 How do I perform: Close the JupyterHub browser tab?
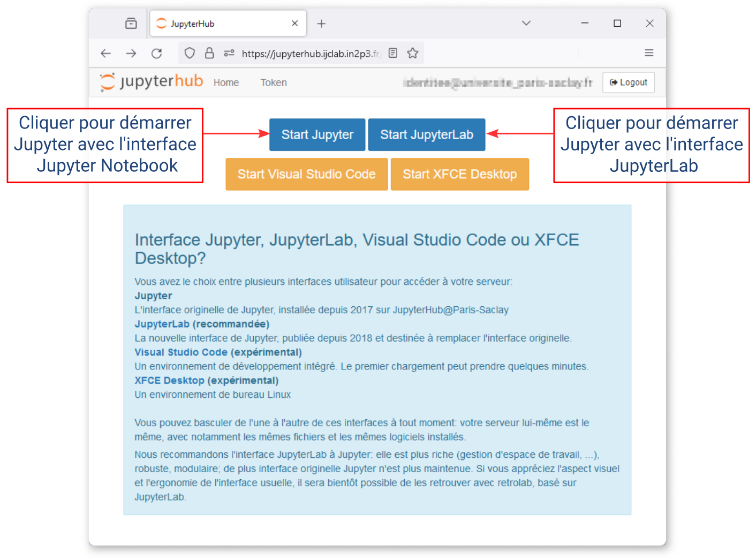[294, 24]
